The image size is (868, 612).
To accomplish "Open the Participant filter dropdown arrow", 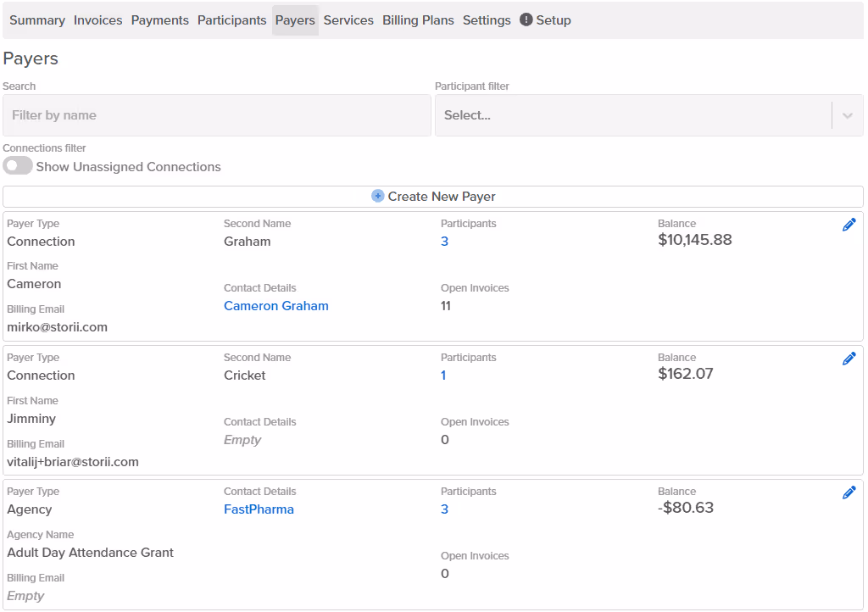I will [x=847, y=115].
